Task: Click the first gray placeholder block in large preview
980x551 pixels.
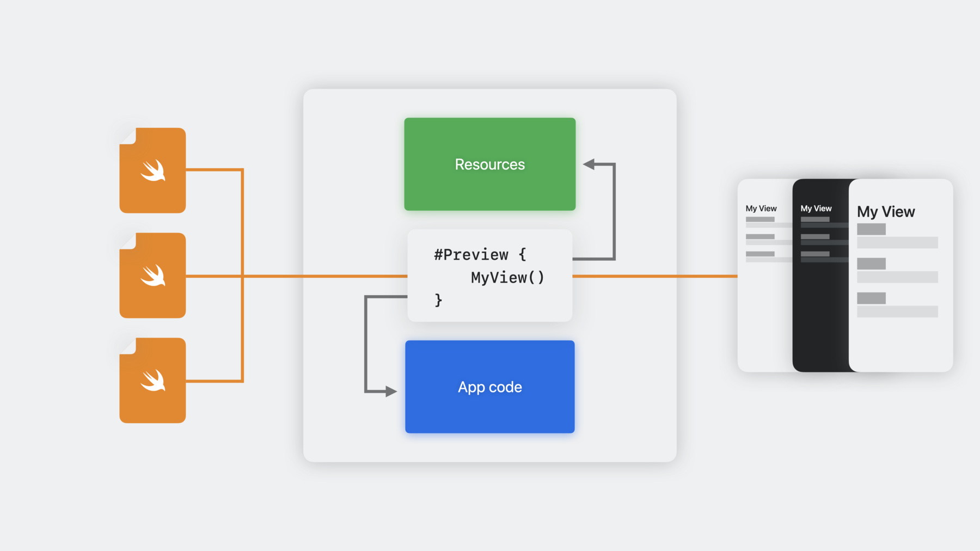Action: click(x=871, y=229)
